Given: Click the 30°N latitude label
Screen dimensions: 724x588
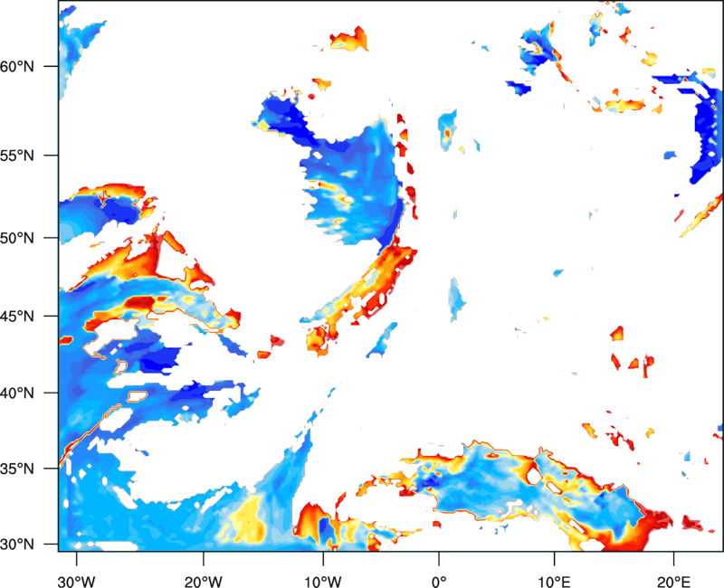Looking at the screenshot, I should [x=17, y=545].
